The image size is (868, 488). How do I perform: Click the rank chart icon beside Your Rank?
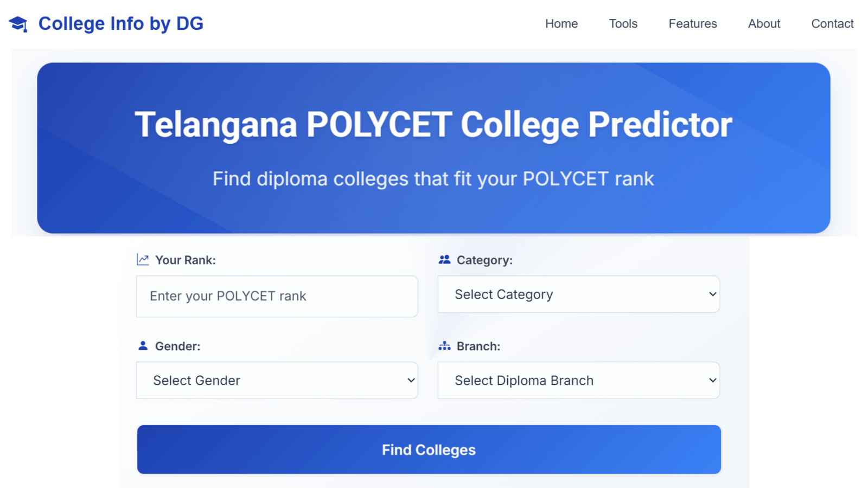(142, 259)
